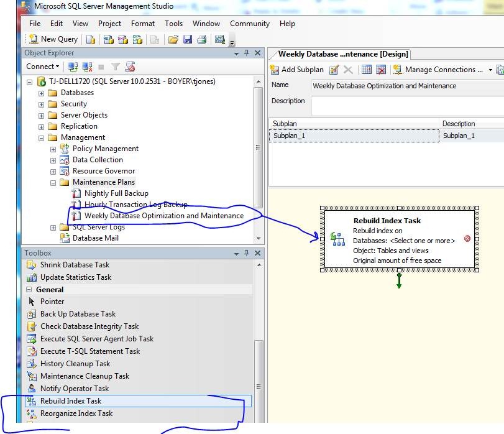This screenshot has width=504, height=434.
Task: Expand the Data Collection node
Action: coord(53,160)
